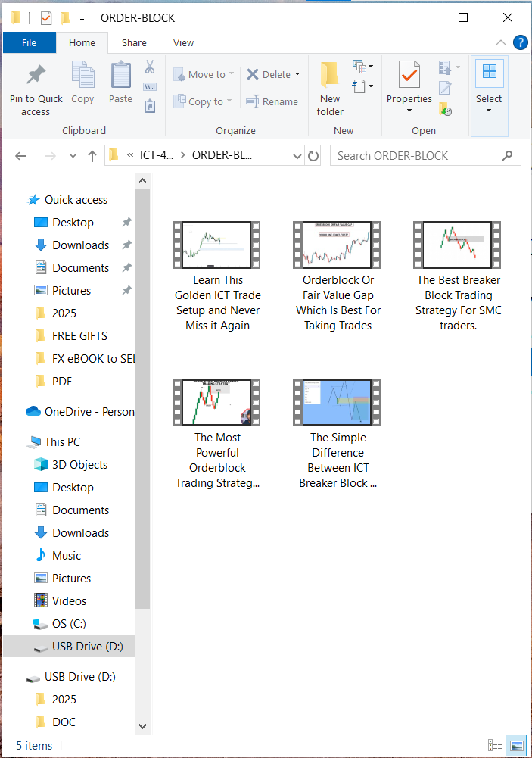Click the Refresh icon beside address bar
The width and height of the screenshot is (532, 758).
313,156
